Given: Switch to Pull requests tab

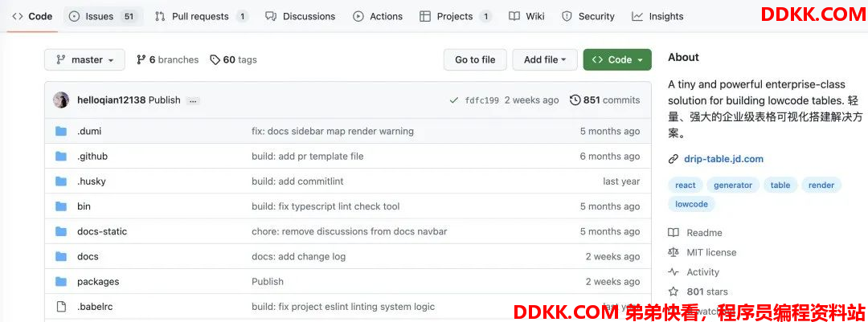Looking at the screenshot, I should pos(202,17).
